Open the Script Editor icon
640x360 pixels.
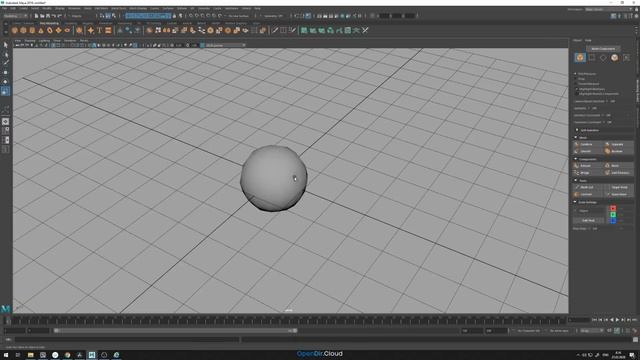pyautogui.click(x=635, y=339)
